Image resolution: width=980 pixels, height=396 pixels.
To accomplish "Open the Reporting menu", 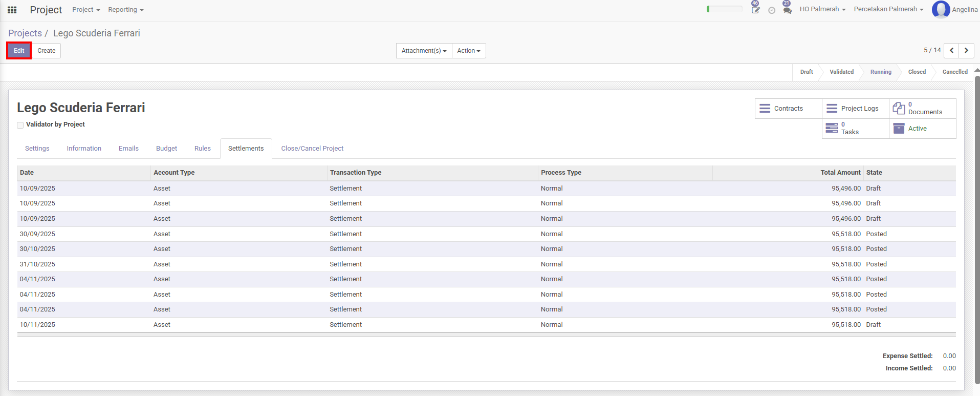I will 125,10.
